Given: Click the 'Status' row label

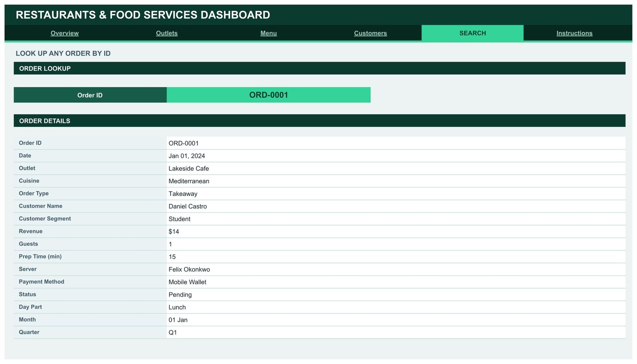Looking at the screenshot, I should [x=27, y=294].
